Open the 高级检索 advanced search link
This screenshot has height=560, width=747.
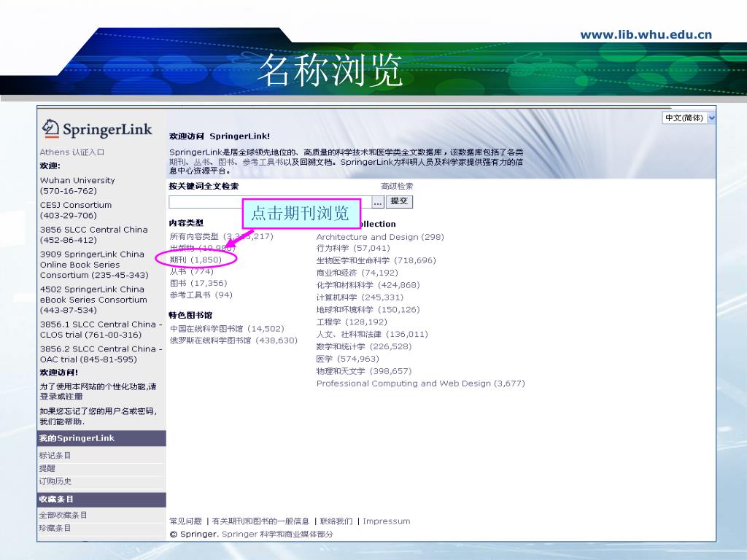[x=397, y=186]
